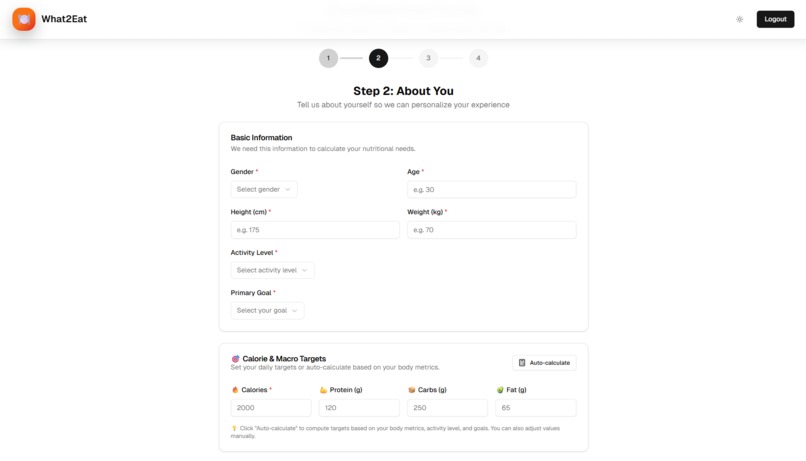Click the Primary Goal label
Viewport: 806px width, 461px height.
(251, 292)
